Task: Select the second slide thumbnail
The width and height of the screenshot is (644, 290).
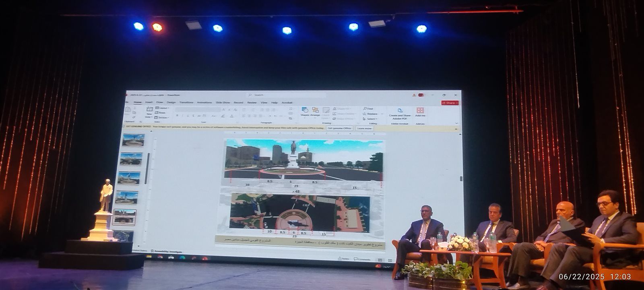Action: click(131, 159)
